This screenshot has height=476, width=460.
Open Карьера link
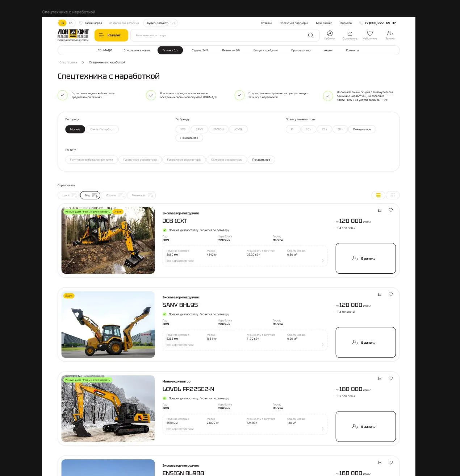pos(346,23)
